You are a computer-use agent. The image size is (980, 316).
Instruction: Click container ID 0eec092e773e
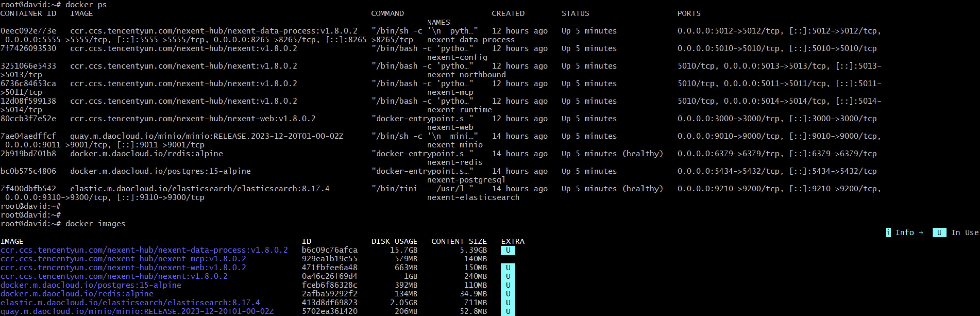(28, 31)
